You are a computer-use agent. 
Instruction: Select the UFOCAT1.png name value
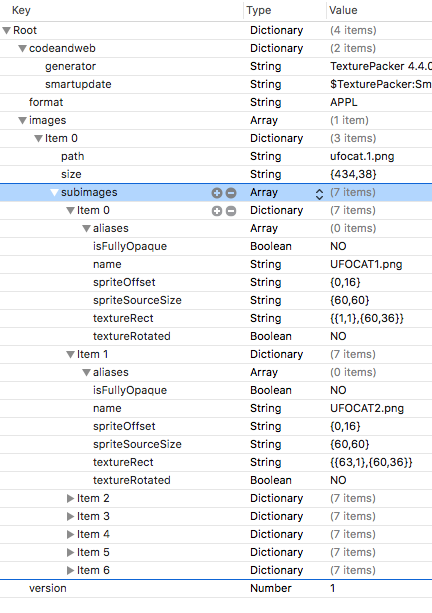pos(366,264)
